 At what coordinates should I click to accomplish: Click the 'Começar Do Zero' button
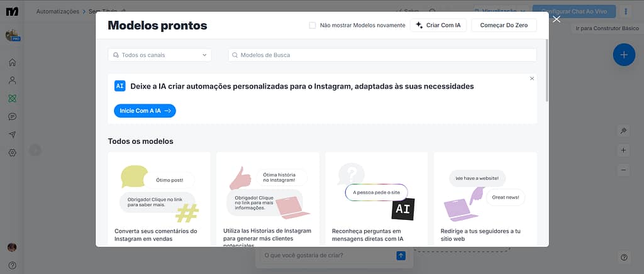504,26
